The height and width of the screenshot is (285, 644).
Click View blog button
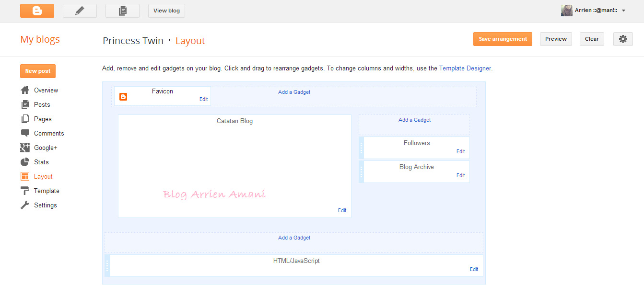(x=166, y=10)
